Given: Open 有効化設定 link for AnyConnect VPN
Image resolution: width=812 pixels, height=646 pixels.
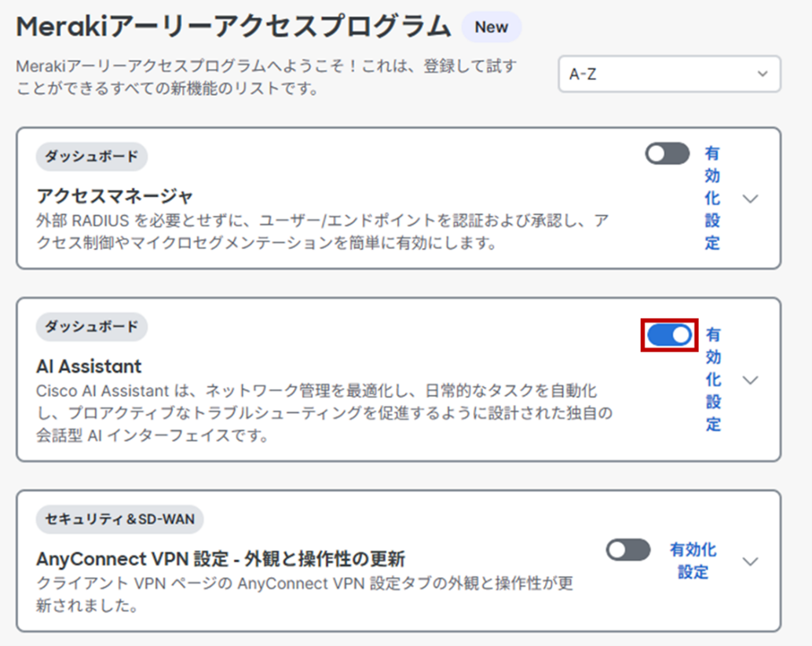Looking at the screenshot, I should click(693, 560).
